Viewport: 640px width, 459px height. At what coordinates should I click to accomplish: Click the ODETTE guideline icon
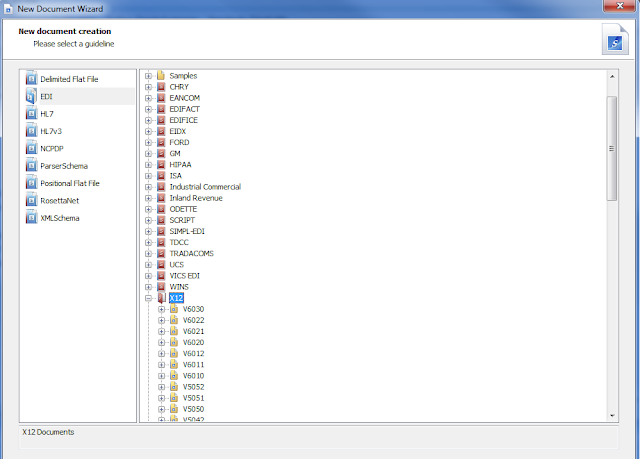pyautogui.click(x=161, y=209)
